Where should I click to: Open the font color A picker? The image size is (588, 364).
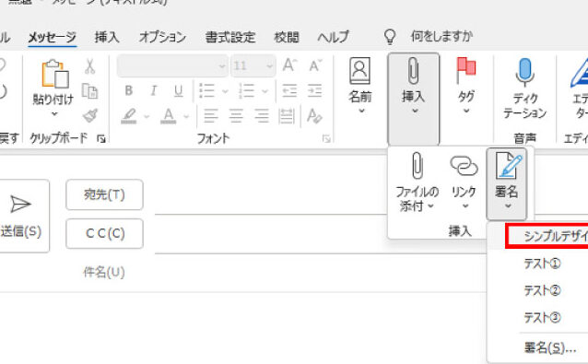coord(169,116)
